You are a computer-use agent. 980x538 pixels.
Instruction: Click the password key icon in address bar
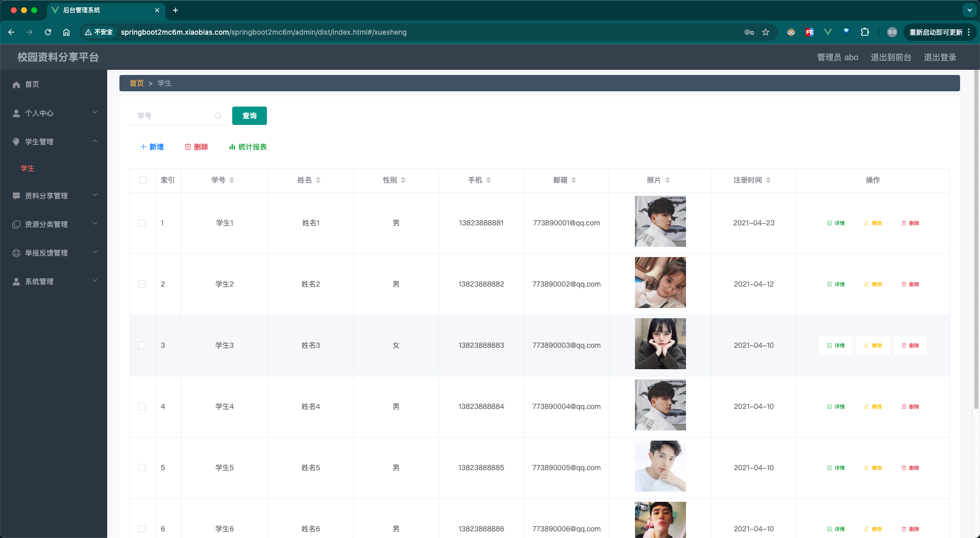749,32
